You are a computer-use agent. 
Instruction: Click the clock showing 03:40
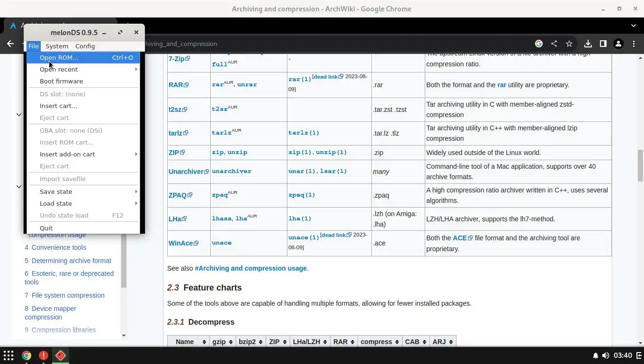tap(623, 355)
